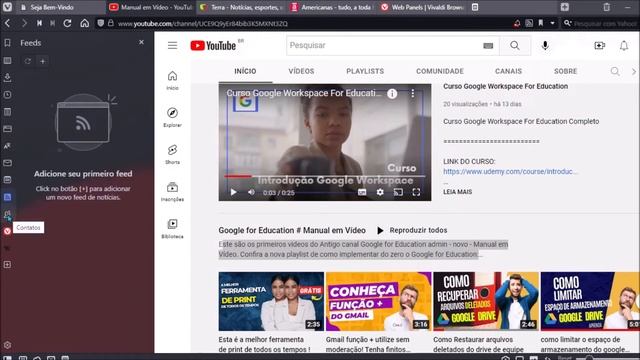Open Shorts in YouTube sidebar
The height and width of the screenshot is (360, 640).
pos(172,154)
